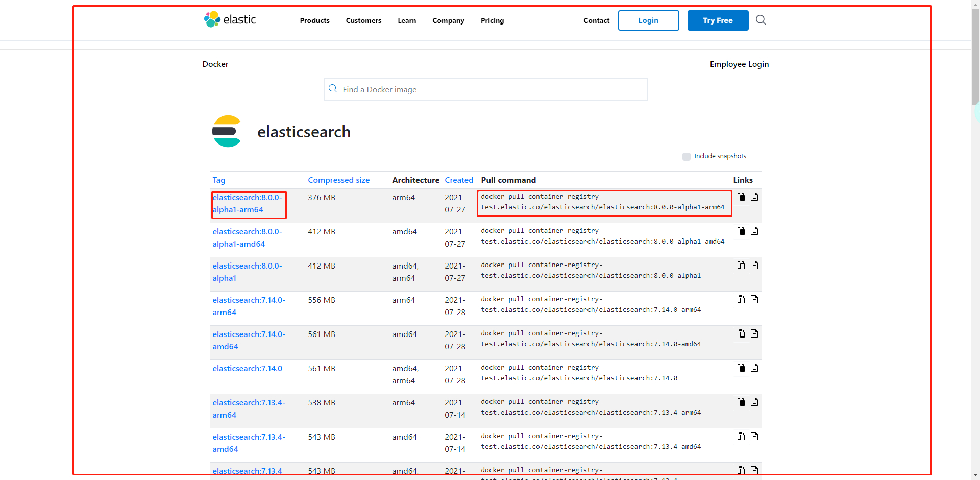Click the Pull command column header
The image size is (980, 480).
click(x=508, y=180)
